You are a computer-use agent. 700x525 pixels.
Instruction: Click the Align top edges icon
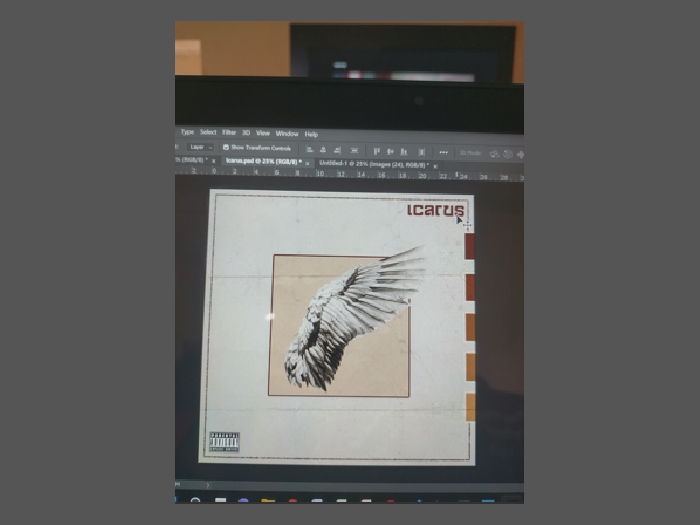376,151
